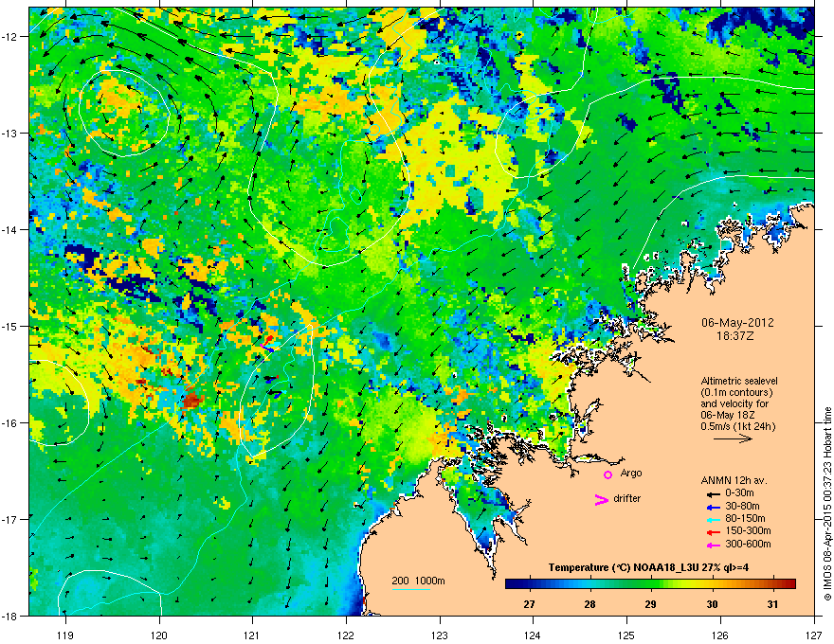Click the -14 latitude axis label
Viewport: 834px width, 644px height.
(x=10, y=230)
